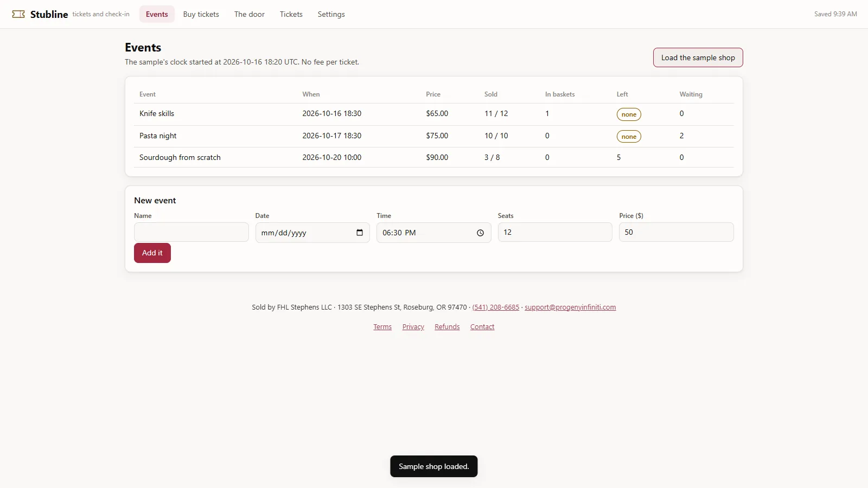
Task: Open the Contact footer link
Action: click(482, 327)
